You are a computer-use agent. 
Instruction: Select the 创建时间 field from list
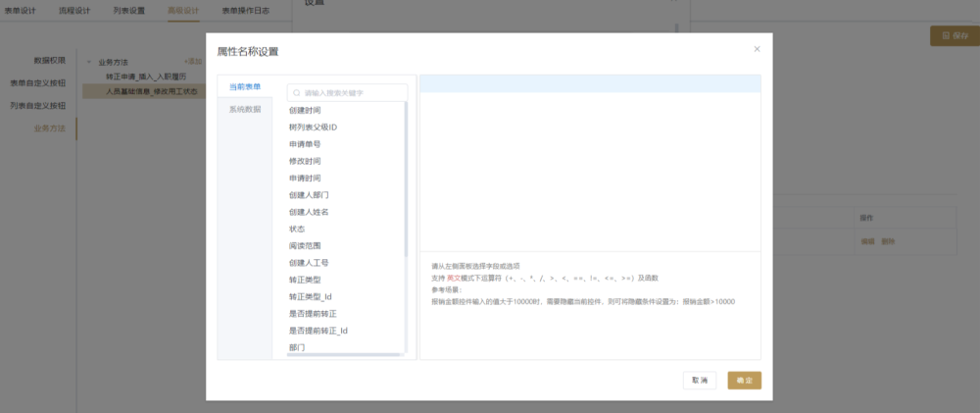coord(305,110)
